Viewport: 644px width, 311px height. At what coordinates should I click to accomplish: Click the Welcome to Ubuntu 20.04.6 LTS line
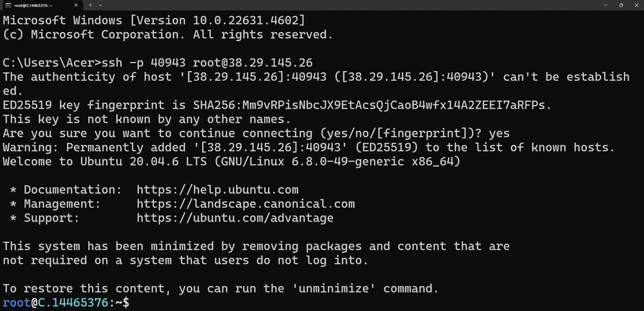pos(231,162)
